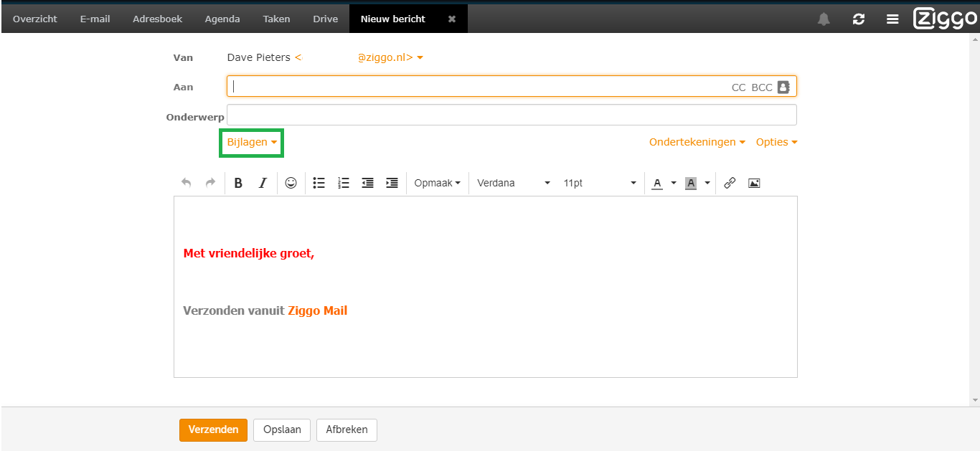The image size is (980, 451).
Task: Open the Verdana font family dropdown
Action: (x=513, y=183)
